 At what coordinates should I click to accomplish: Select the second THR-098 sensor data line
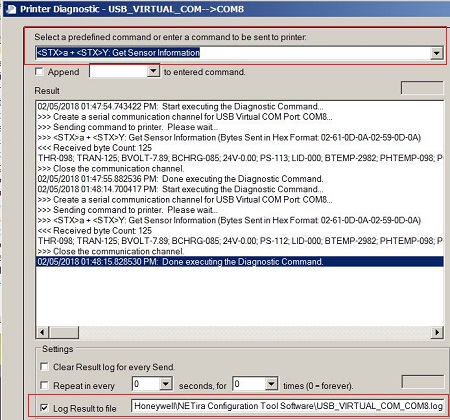point(240,241)
